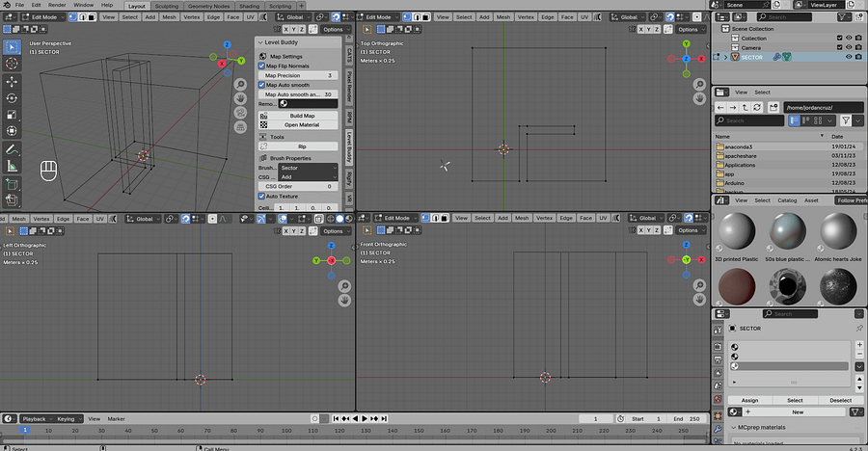The width and height of the screenshot is (868, 451).
Task: Click Deselect material button
Action: pos(840,400)
